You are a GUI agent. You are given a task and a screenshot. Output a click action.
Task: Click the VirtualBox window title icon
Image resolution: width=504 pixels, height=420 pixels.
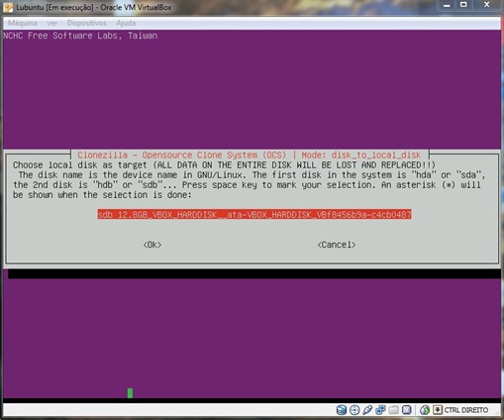coord(8,7)
